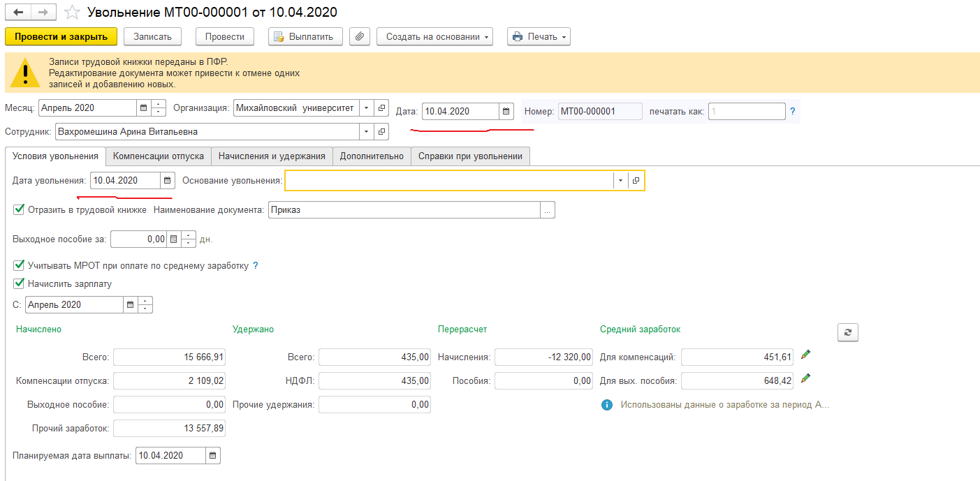Click the refresh recalculation icon button

tap(848, 333)
